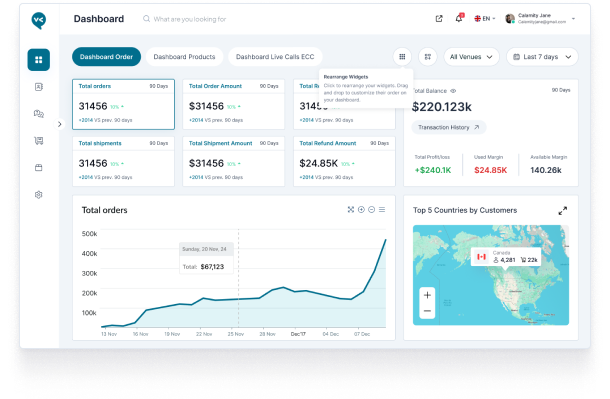Click the chart fullscreen expand icon

(x=351, y=210)
